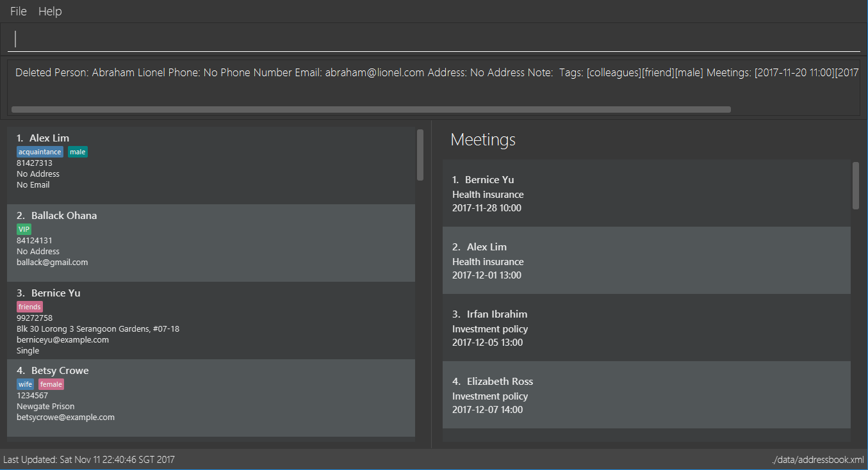Click phone number 81427313
The width and height of the screenshot is (868, 470).
tap(35, 163)
